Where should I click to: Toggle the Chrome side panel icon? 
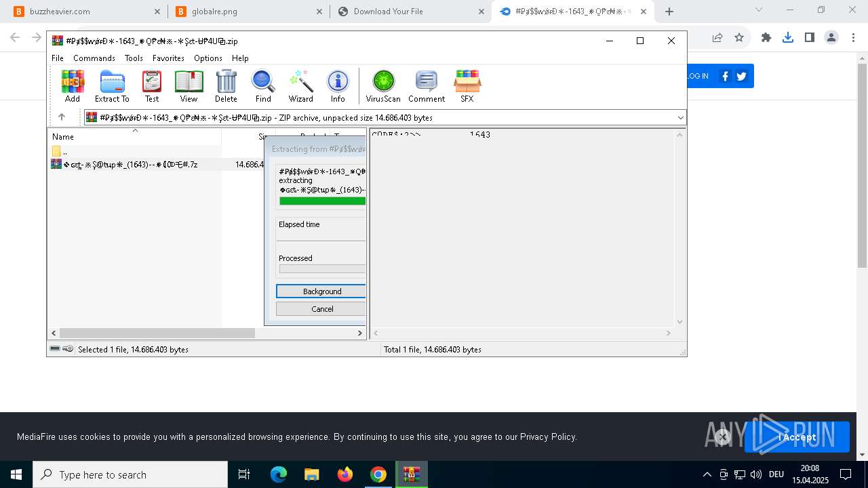coord(810,38)
